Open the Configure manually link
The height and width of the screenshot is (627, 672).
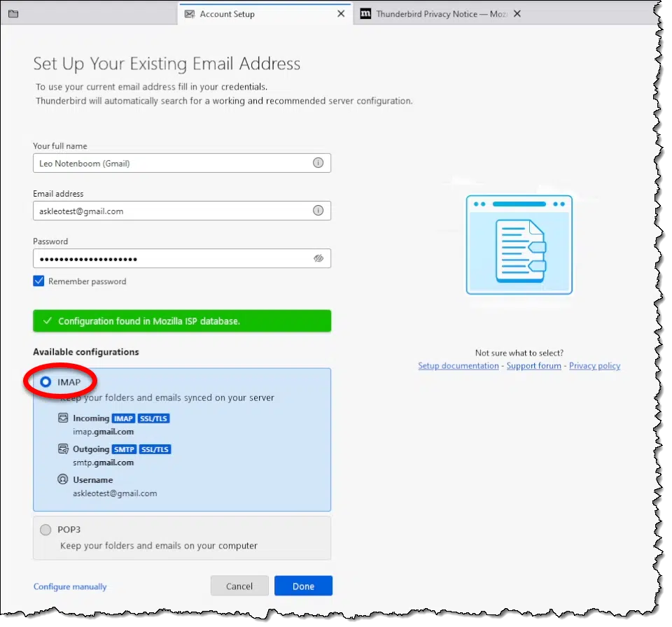pyautogui.click(x=70, y=586)
